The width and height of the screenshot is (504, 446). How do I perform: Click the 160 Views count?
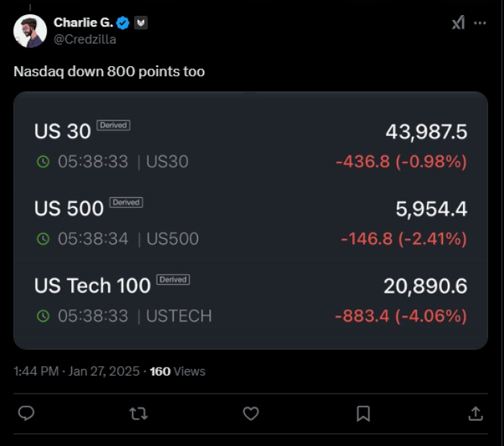click(x=177, y=371)
